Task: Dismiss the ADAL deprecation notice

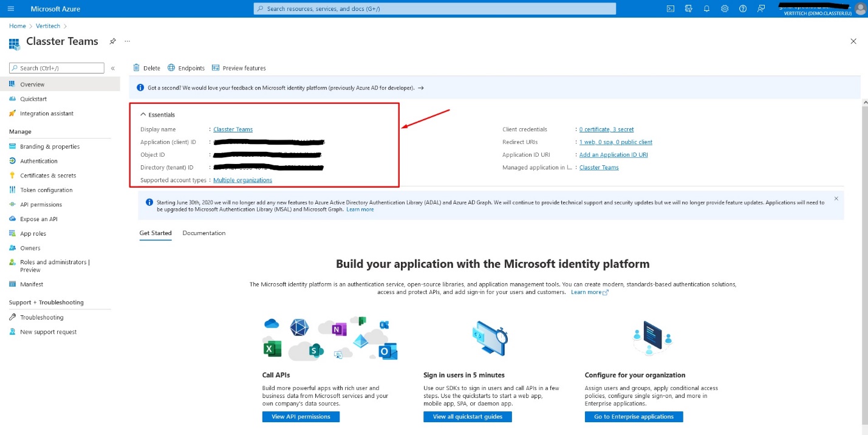Action: (x=836, y=199)
